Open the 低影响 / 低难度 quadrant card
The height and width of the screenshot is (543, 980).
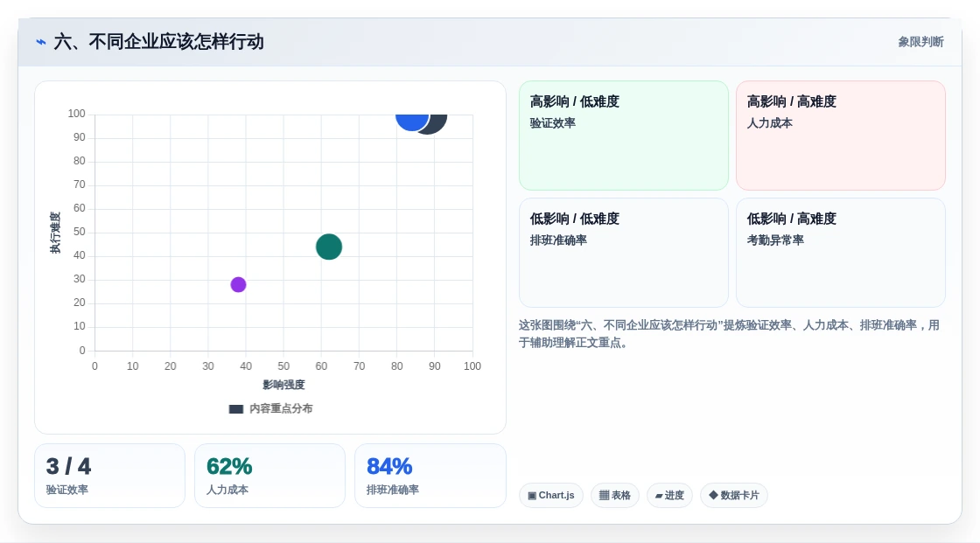pos(624,253)
